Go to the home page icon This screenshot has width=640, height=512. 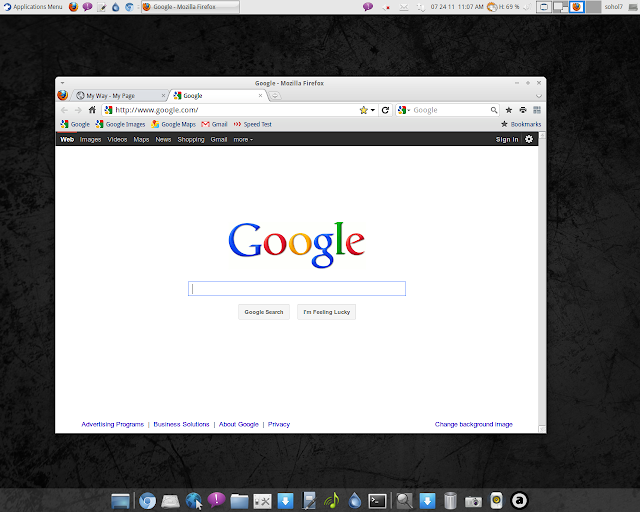[x=92, y=110]
